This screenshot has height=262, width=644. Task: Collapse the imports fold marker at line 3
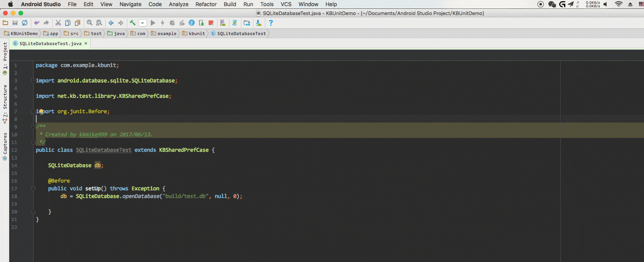tap(33, 81)
